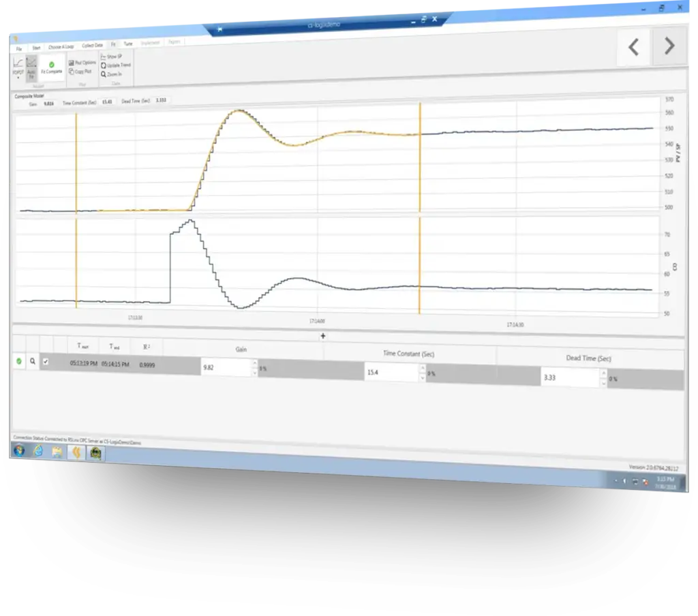Open the Windows Start menu
The width and height of the screenshot is (698, 616).
18,450
